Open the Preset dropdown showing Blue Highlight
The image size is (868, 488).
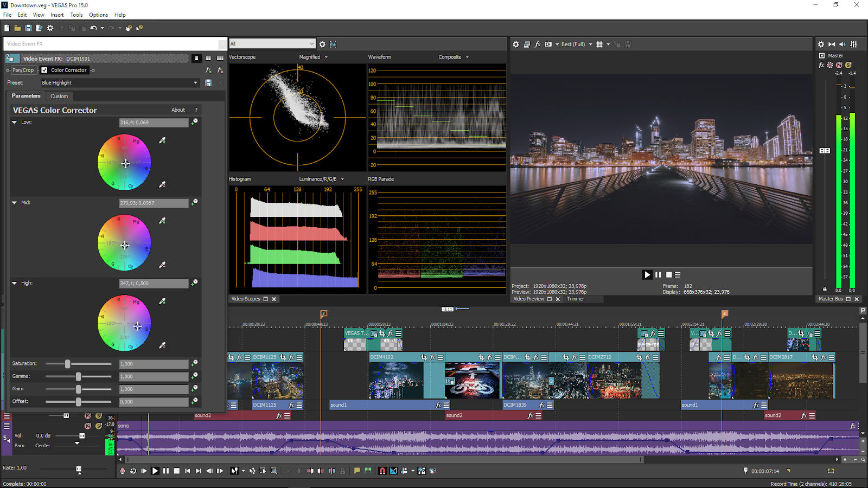click(x=195, y=82)
